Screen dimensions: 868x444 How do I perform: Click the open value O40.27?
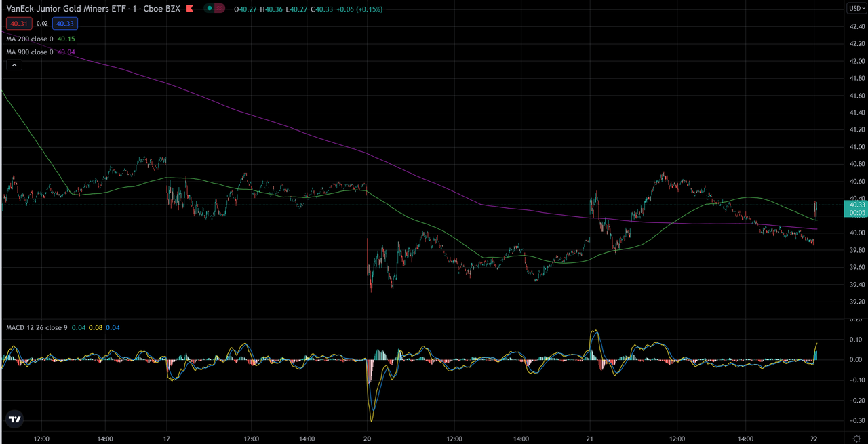[244, 9]
